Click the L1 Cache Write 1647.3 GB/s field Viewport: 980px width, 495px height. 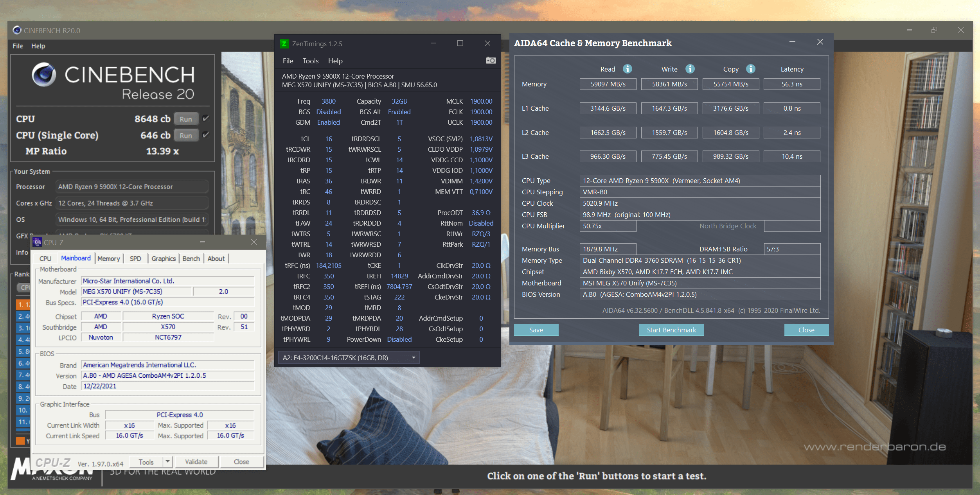669,108
